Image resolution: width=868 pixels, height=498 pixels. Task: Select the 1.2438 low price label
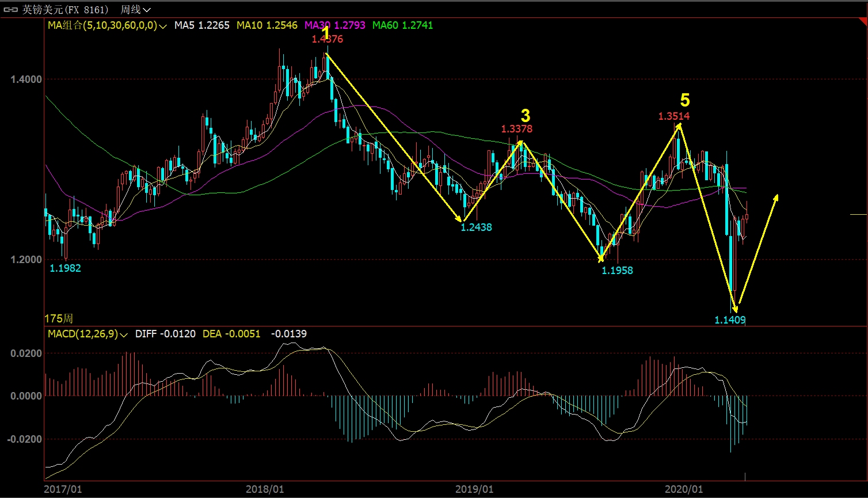477,227
